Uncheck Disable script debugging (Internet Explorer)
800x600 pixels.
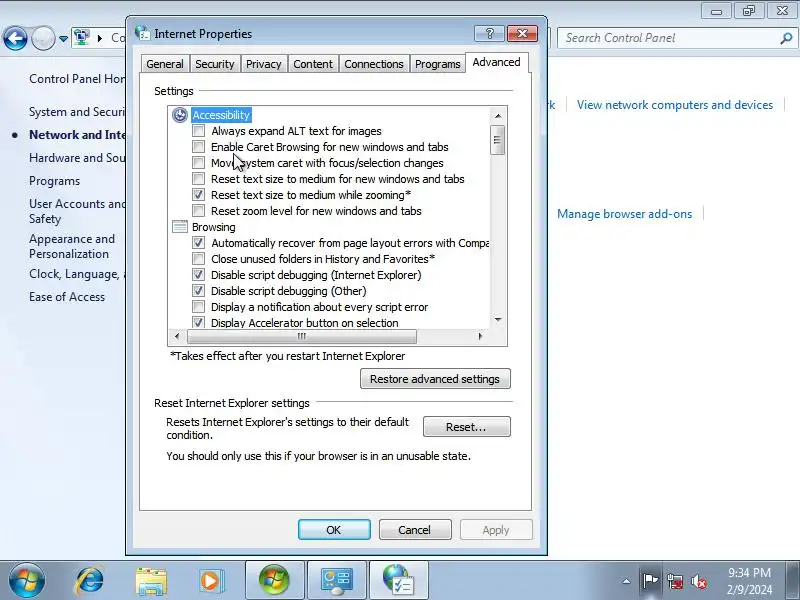coord(198,275)
